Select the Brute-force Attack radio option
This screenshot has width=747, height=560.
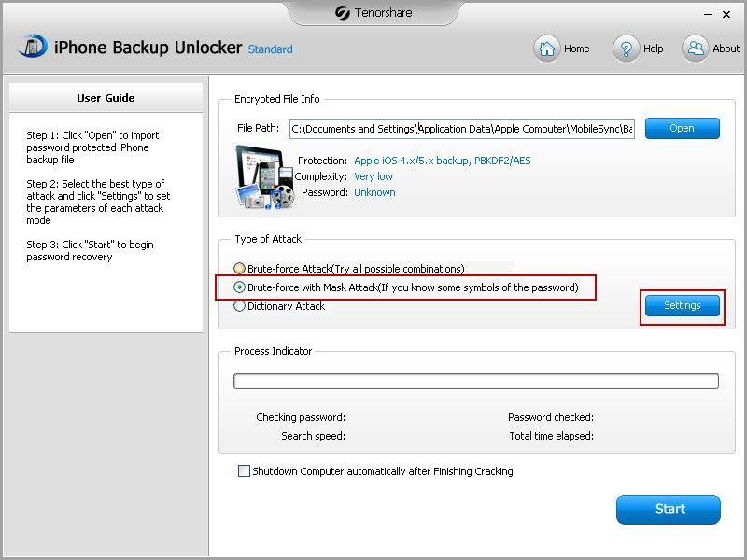[240, 269]
